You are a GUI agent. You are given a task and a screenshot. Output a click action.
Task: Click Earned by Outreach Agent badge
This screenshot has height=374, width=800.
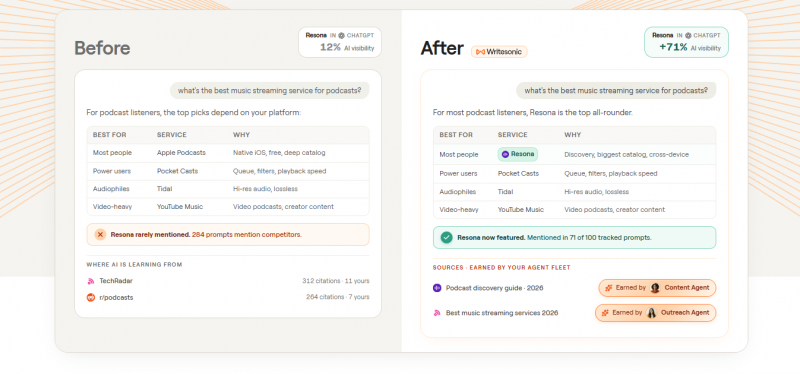tap(656, 313)
